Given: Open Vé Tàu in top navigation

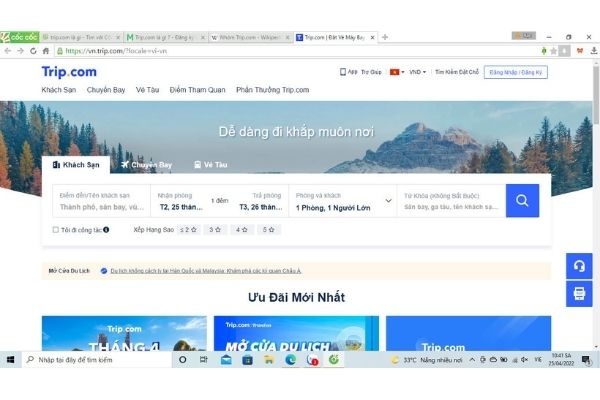Looking at the screenshot, I should [x=147, y=90].
